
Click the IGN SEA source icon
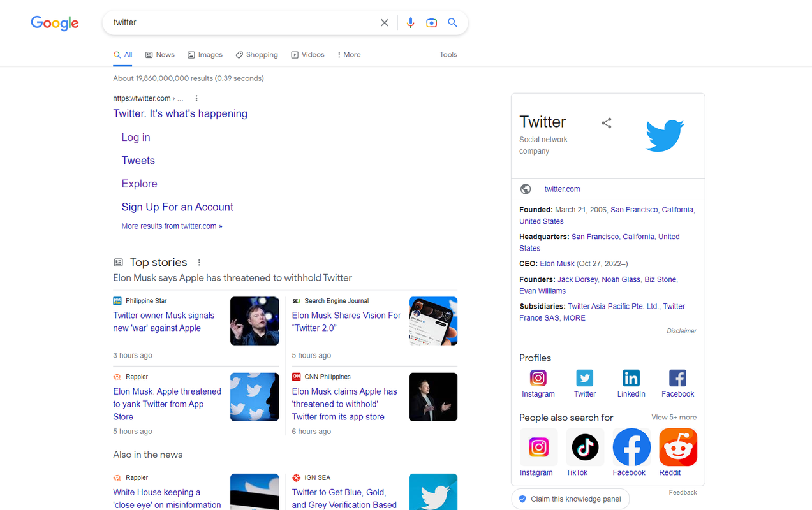click(x=296, y=477)
